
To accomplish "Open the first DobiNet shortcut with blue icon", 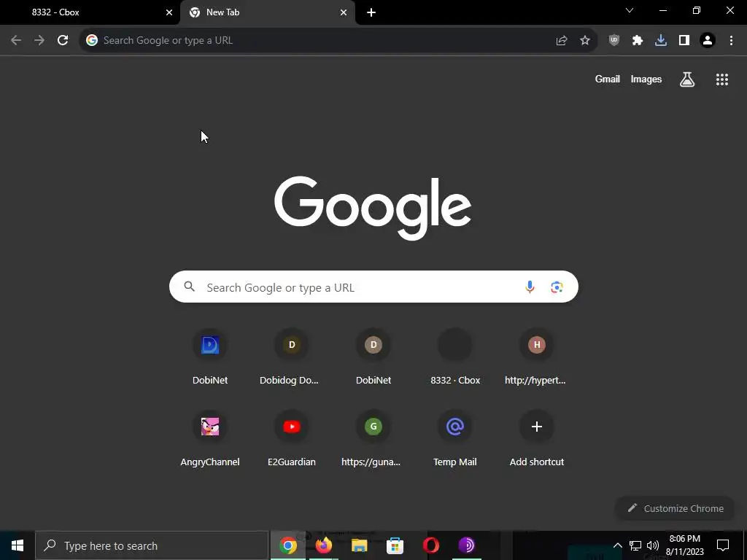I will 210,357.
